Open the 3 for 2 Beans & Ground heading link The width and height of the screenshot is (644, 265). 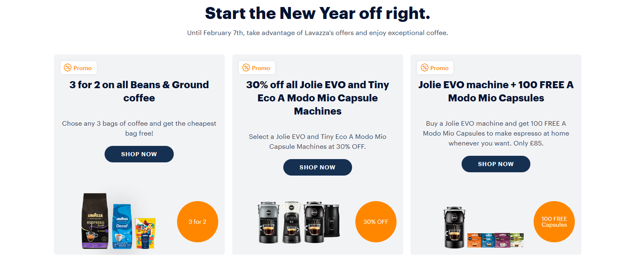click(139, 91)
